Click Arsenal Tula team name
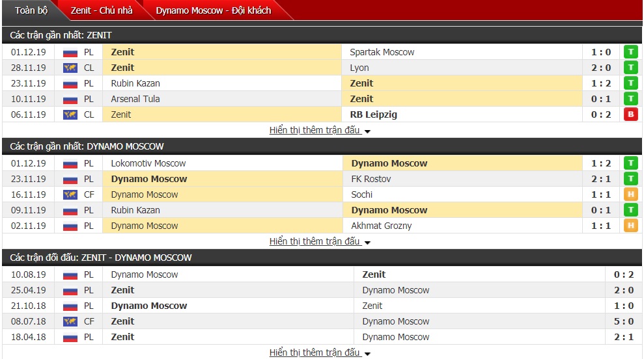Image resolution: width=644 pixels, height=359 pixels. [135, 99]
